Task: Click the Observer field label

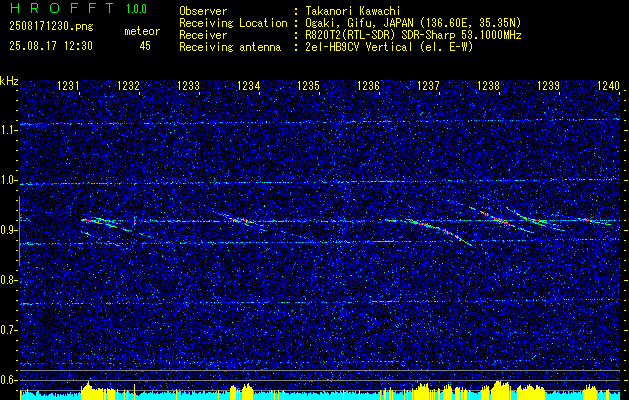Action: tap(203, 11)
